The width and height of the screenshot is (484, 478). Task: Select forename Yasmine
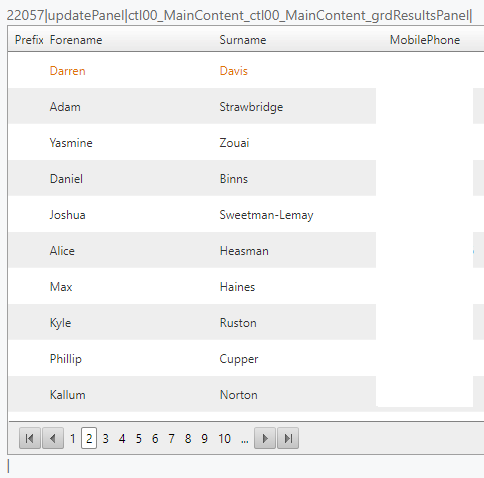pos(71,143)
